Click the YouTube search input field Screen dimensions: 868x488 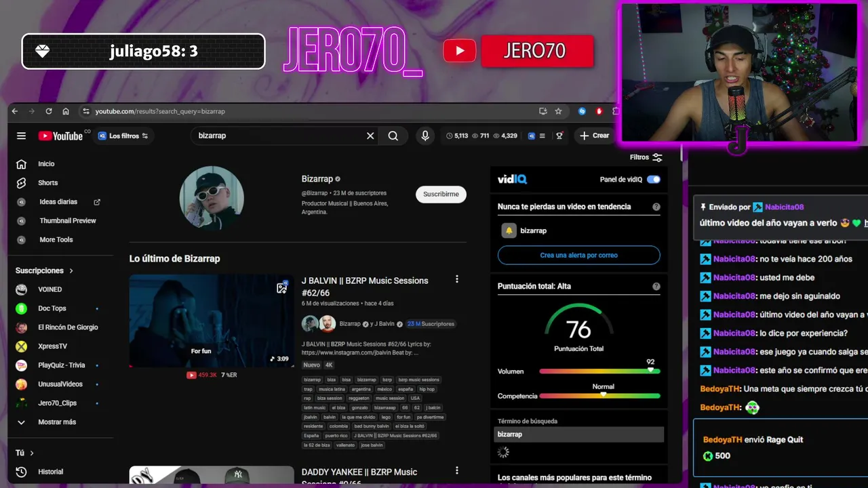coord(278,136)
